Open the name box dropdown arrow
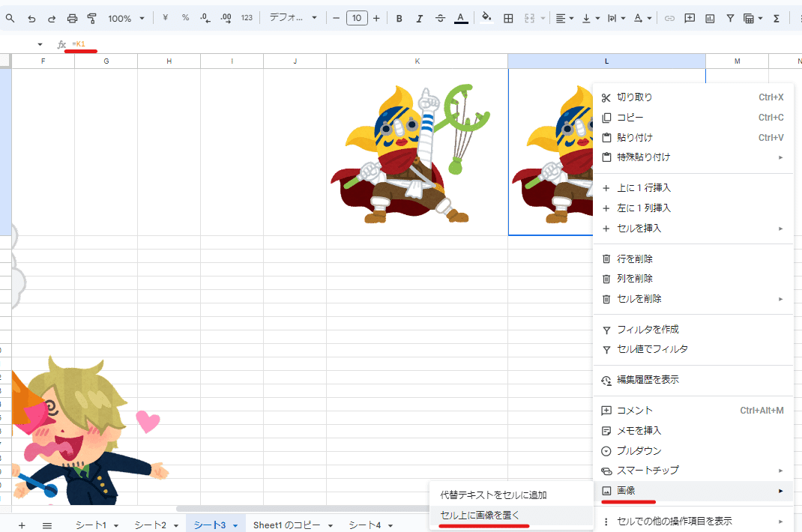Viewport: 802px width, 532px height. [x=40, y=44]
